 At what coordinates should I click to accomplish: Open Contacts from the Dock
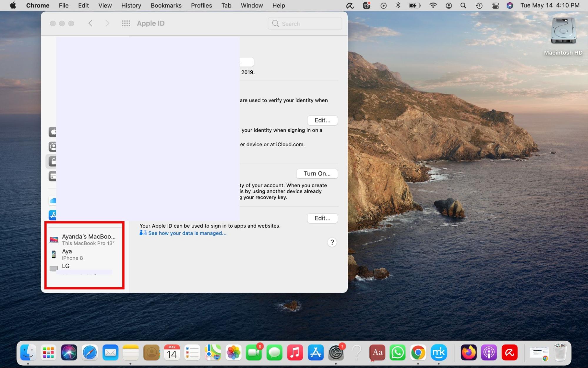click(x=151, y=352)
